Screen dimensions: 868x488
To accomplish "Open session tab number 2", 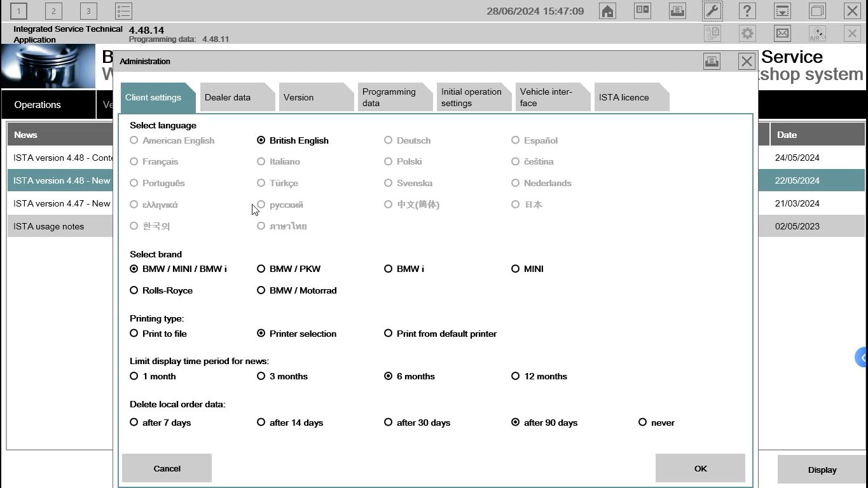I will click(54, 11).
